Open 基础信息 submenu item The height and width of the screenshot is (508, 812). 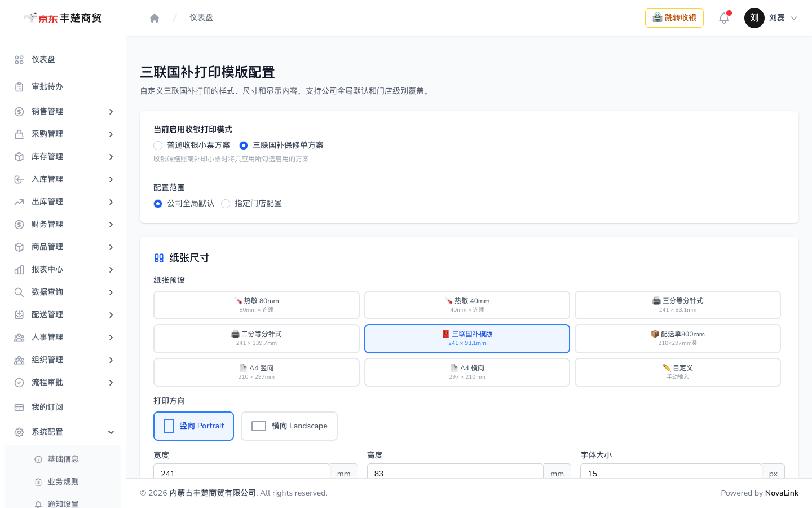[63, 459]
